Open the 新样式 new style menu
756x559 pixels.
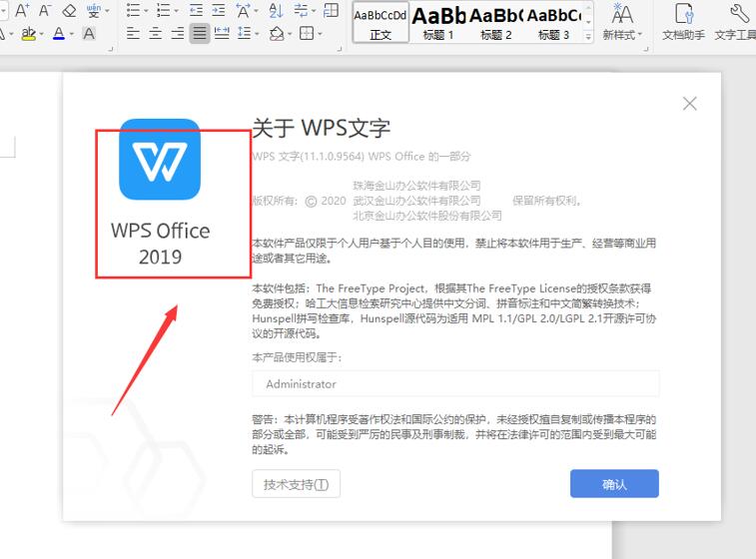[622, 22]
